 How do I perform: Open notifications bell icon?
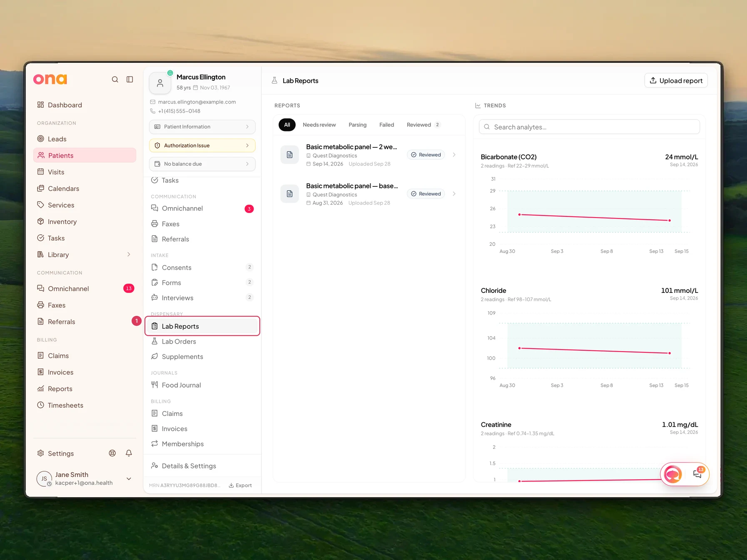[x=129, y=453]
